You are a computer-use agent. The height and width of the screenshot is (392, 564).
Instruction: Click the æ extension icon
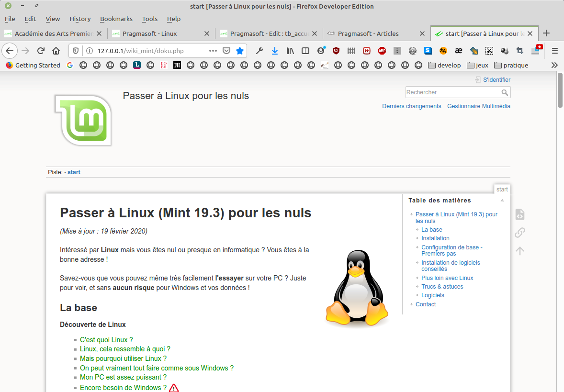(458, 51)
